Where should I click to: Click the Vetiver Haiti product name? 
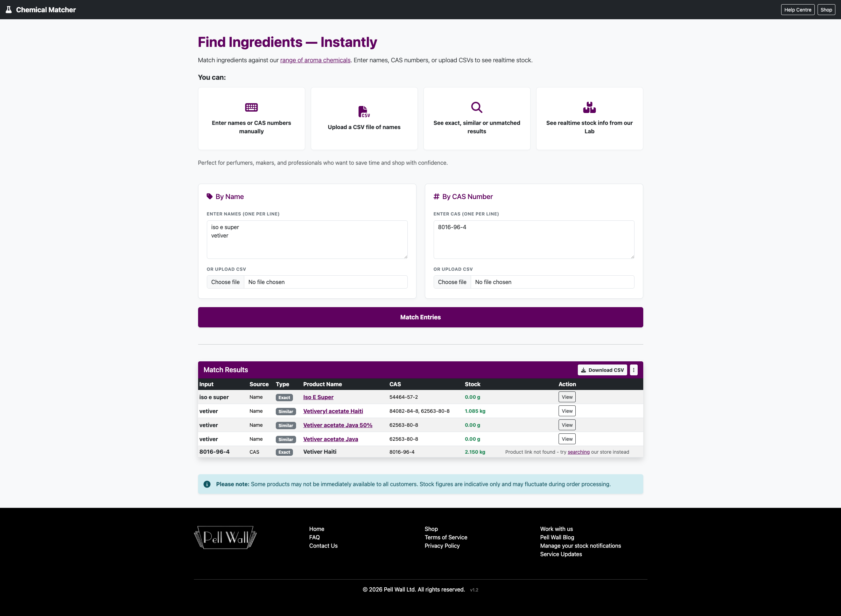320,452
